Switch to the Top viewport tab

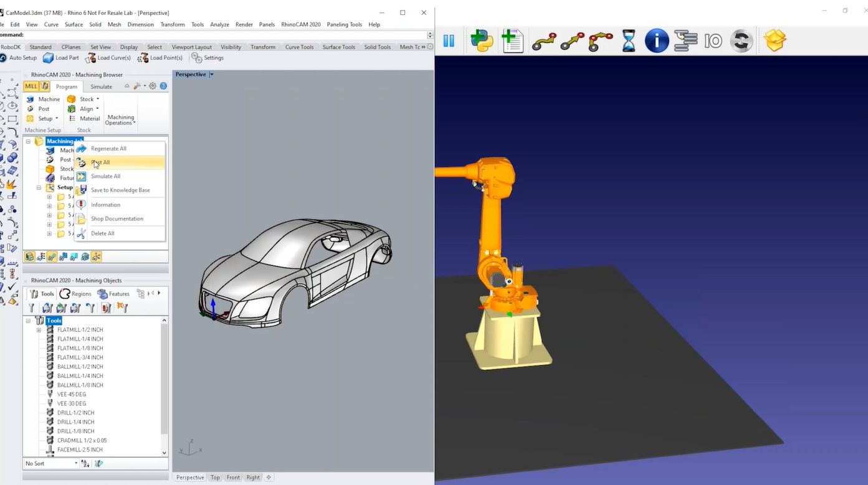pos(215,478)
